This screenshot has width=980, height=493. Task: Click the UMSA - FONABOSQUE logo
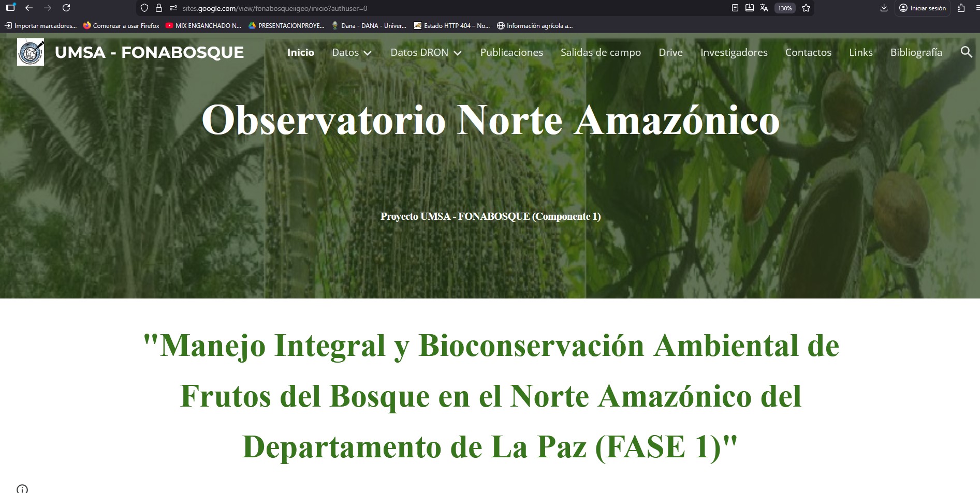point(31,52)
